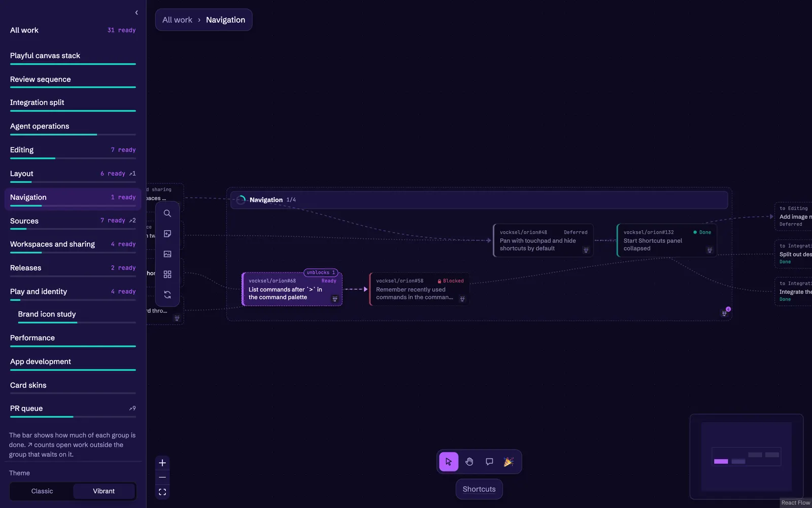Click agent icon with badge in Navigation group corner
This screenshot has width=812, height=508.
[725, 313]
